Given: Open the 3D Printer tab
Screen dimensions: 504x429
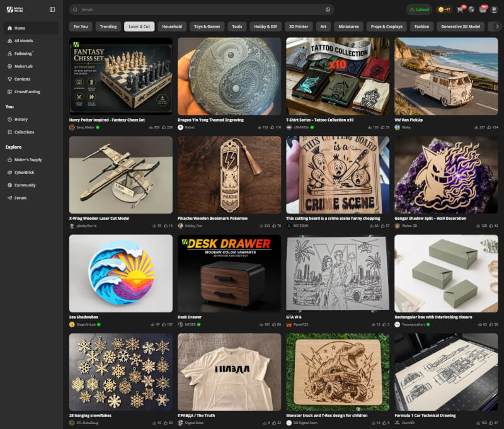Looking at the screenshot, I should (298, 26).
